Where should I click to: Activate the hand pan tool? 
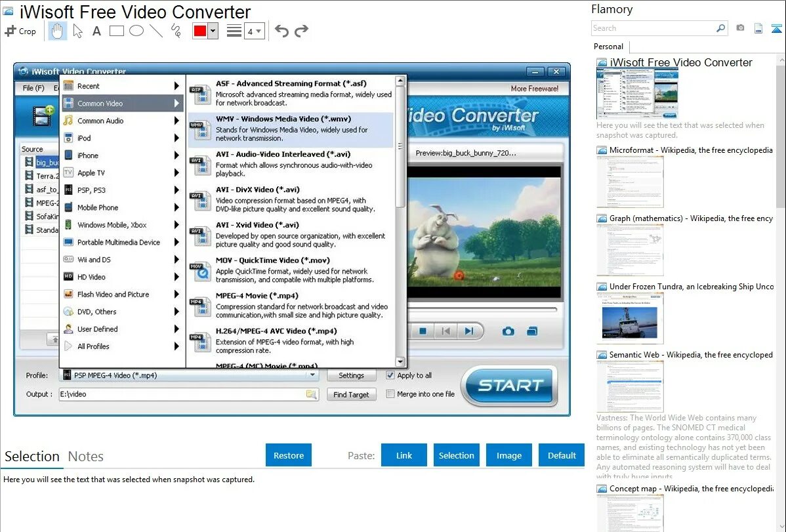click(x=57, y=31)
